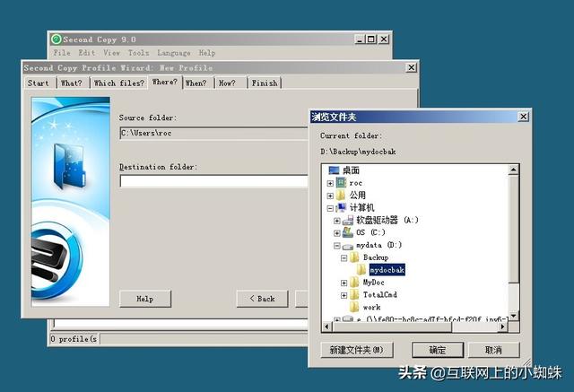Click folder tree scroll left arrow
Image resolution: width=574 pixels, height=392 pixels.
pos(326,327)
